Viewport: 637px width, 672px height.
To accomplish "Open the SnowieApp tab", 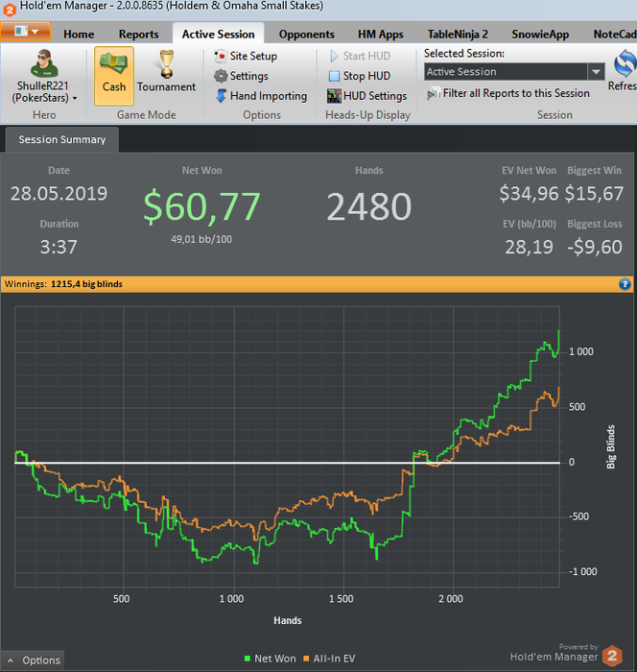I will pyautogui.click(x=540, y=35).
